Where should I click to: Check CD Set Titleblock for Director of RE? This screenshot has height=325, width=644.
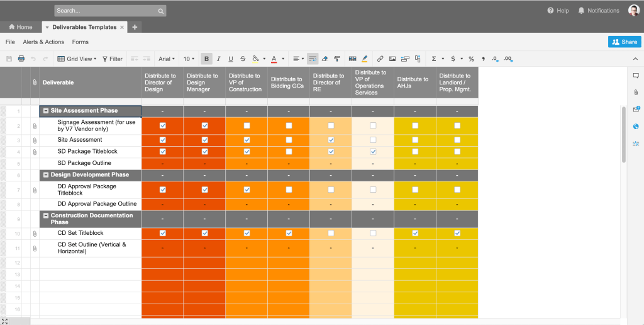coord(331,233)
